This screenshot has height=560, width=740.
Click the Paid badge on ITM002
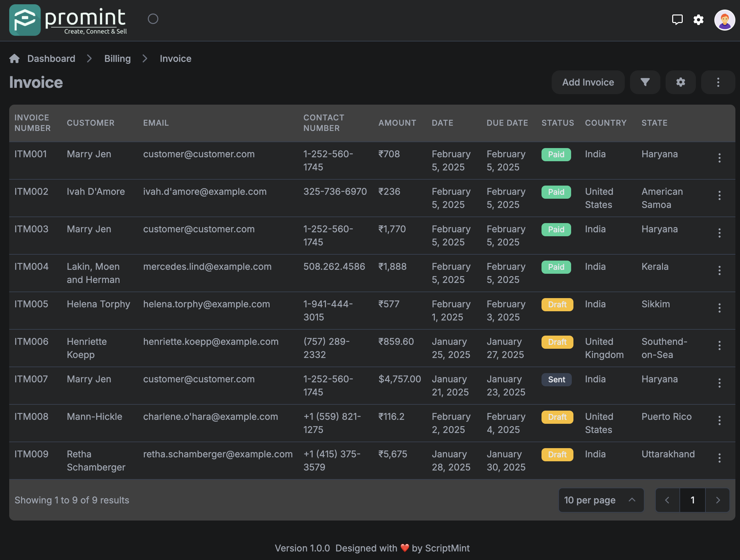[x=556, y=192]
